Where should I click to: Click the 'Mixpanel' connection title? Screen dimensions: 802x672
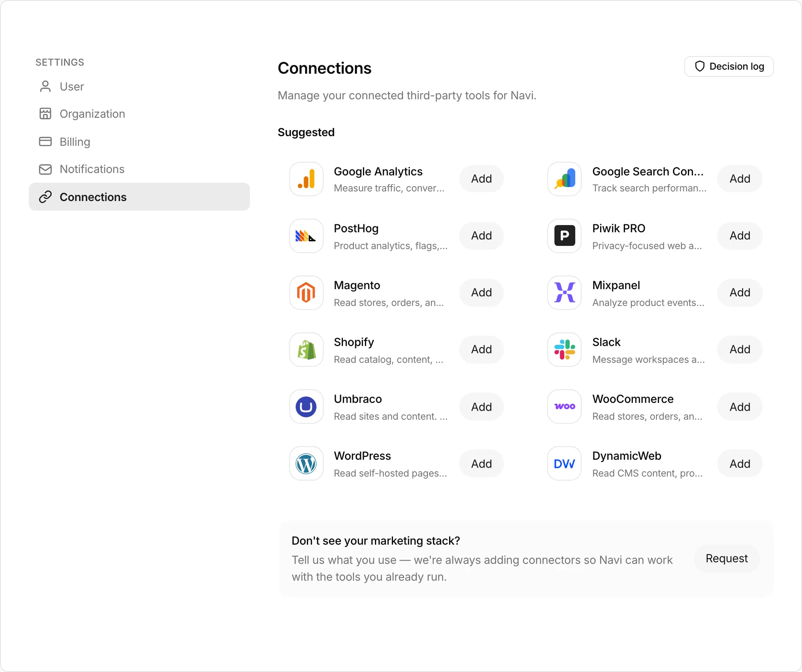click(x=616, y=285)
